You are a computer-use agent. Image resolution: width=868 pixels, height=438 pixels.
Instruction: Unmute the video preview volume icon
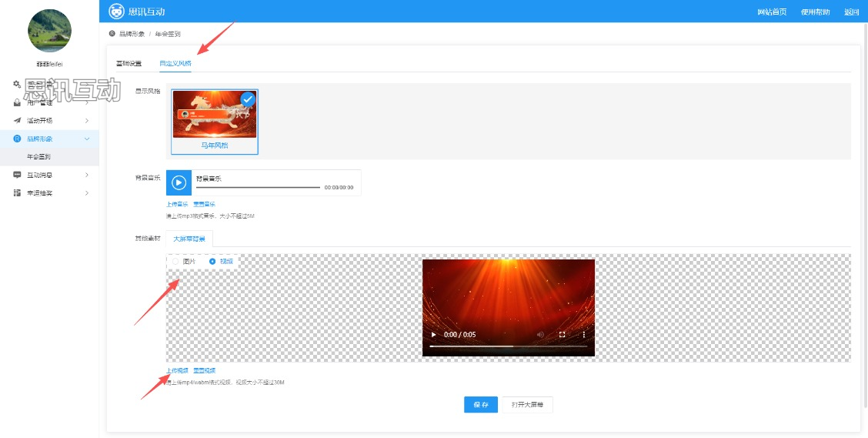[x=540, y=335]
